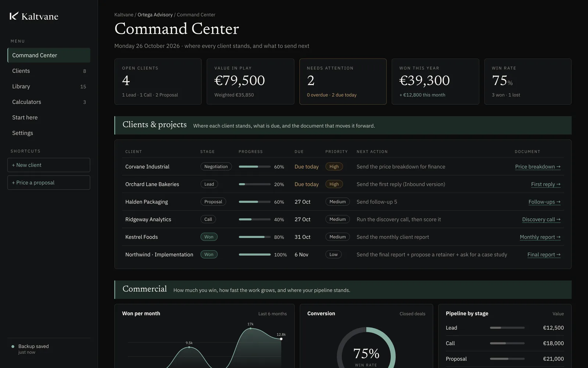The width and height of the screenshot is (588, 368).
Task: Open the Final report document link
Action: (544, 255)
